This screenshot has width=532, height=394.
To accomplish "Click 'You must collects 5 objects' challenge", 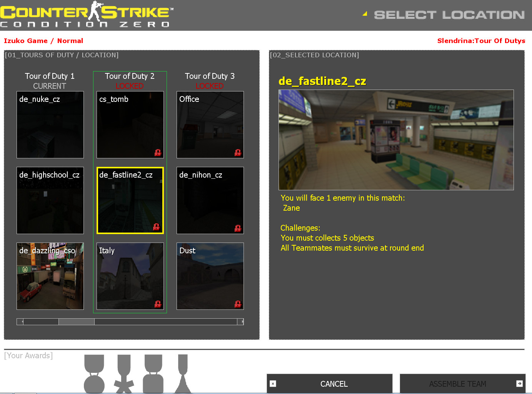I will (327, 238).
